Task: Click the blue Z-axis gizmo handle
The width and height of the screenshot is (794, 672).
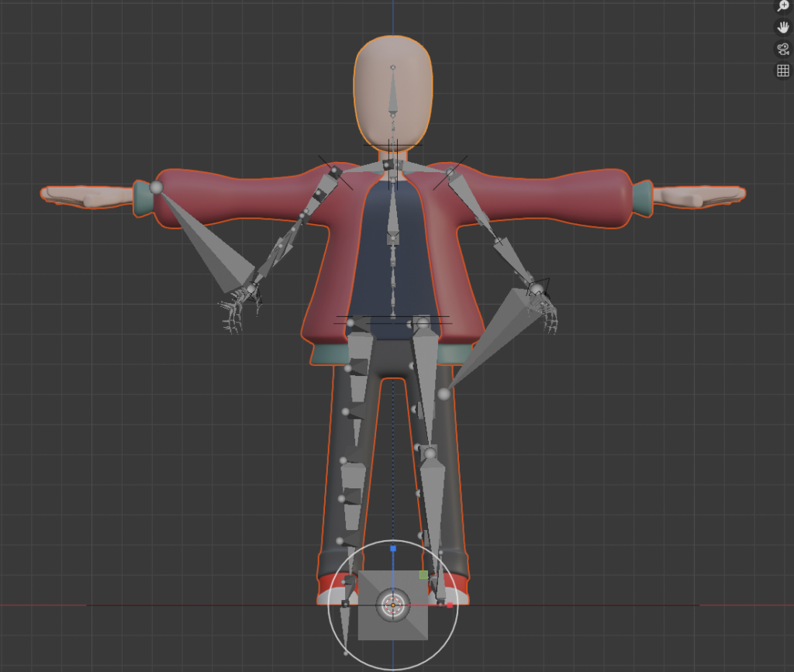Action: [393, 549]
